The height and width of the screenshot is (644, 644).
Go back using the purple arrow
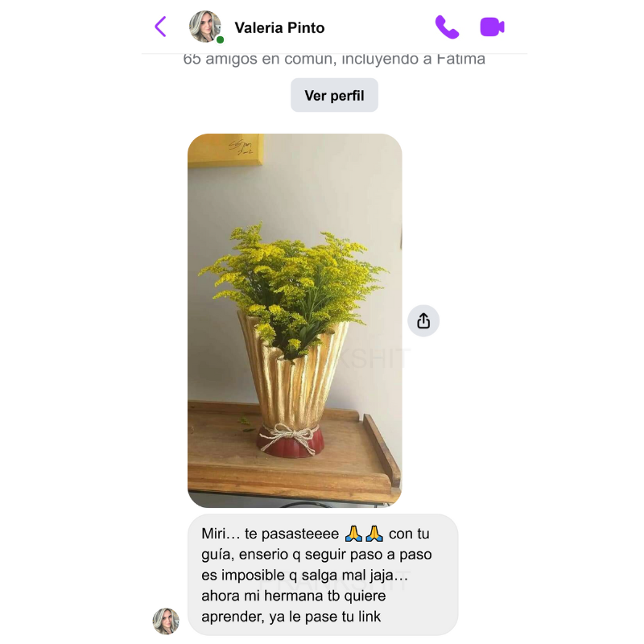click(160, 27)
